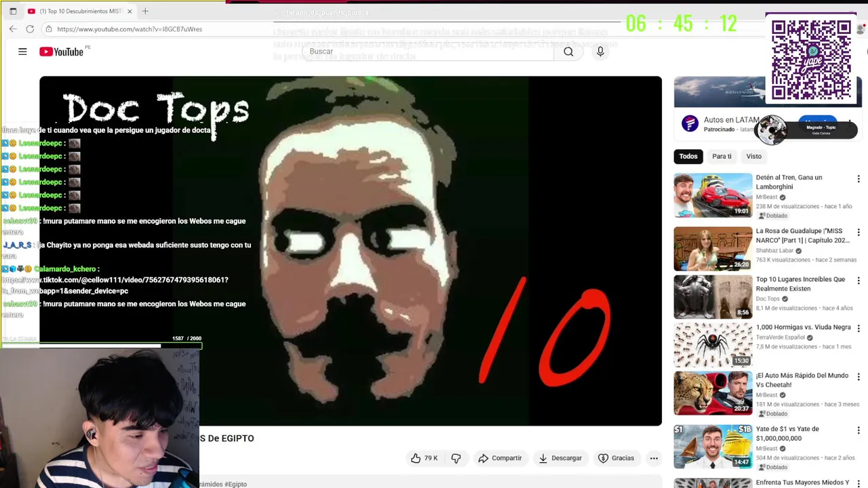This screenshot has width=868, height=488.
Task: Open the 1,000 Hormigas vs. Viuda Negra thumbnail
Action: coord(713,345)
